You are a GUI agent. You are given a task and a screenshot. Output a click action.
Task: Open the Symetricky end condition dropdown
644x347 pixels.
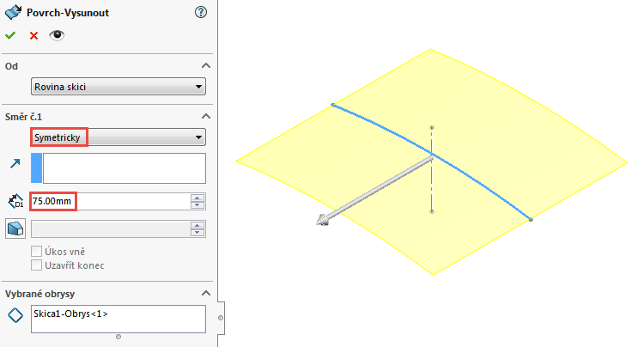tap(118, 137)
